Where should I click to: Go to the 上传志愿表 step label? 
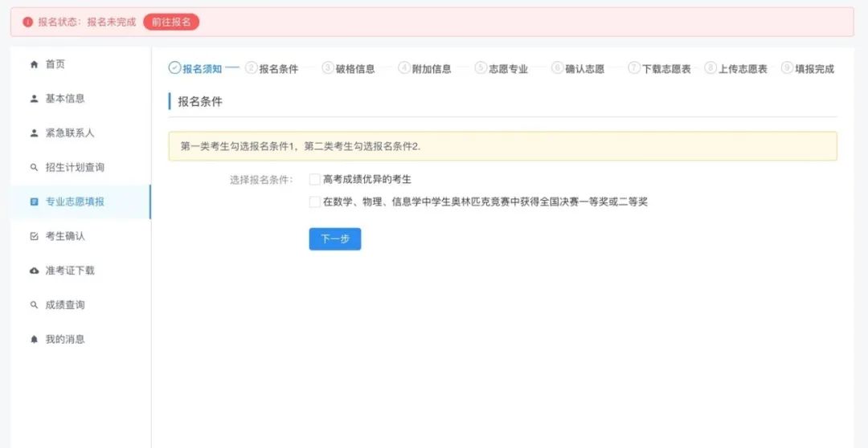[743, 69]
